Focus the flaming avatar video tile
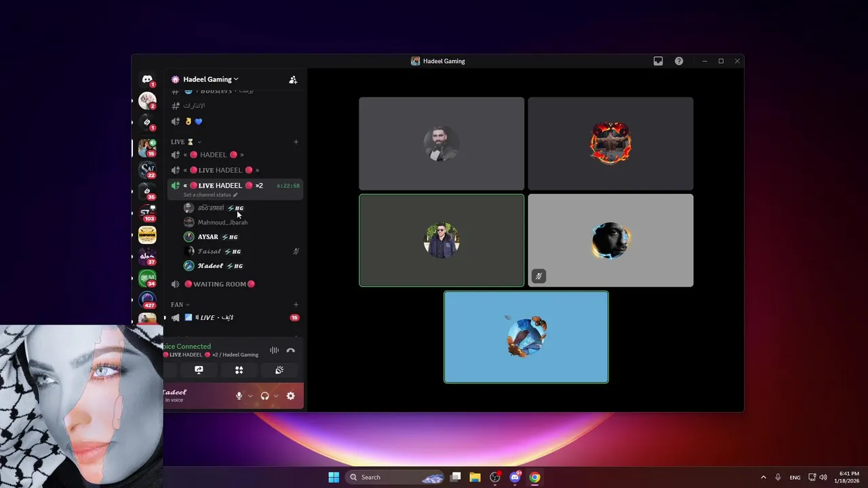Viewport: 868px width, 488px height. pyautogui.click(x=610, y=143)
